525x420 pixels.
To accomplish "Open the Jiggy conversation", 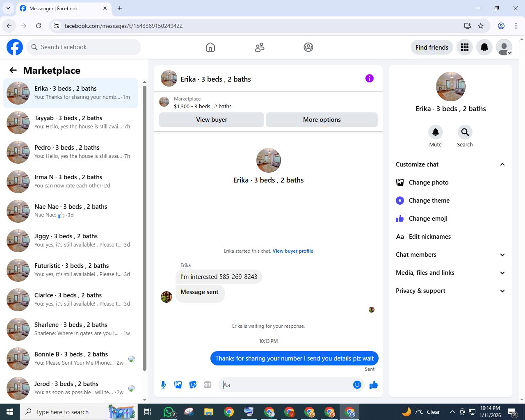I will pos(71,241).
